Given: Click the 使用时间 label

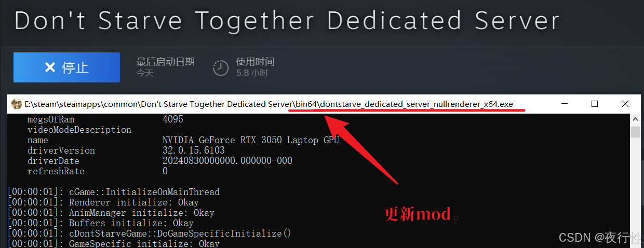Looking at the screenshot, I should pyautogui.click(x=255, y=62).
